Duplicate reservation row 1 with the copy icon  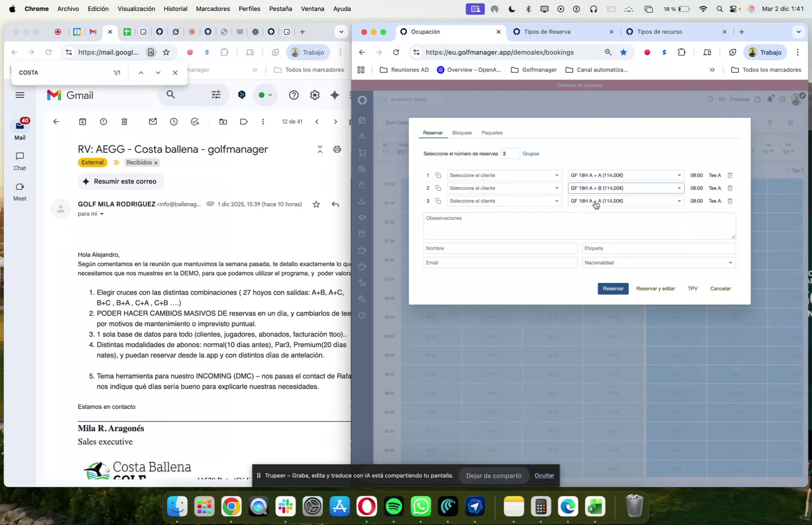click(439, 175)
